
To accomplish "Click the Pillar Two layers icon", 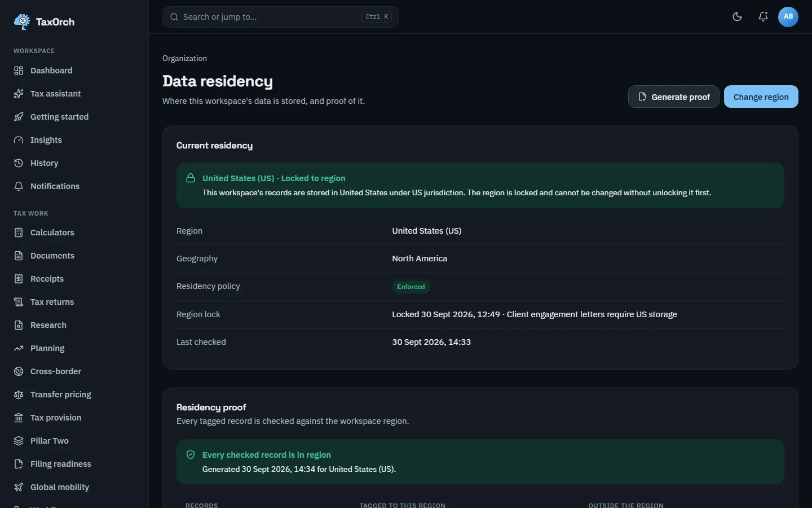I will [x=19, y=441].
